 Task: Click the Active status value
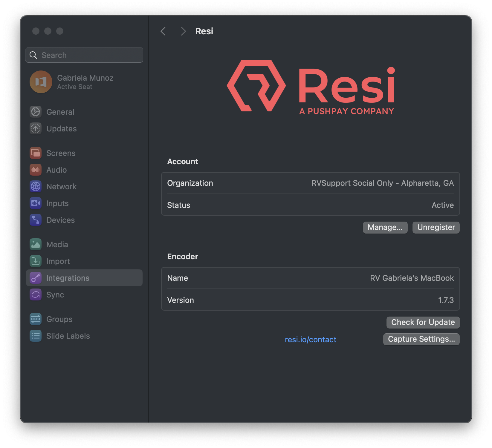pos(443,205)
